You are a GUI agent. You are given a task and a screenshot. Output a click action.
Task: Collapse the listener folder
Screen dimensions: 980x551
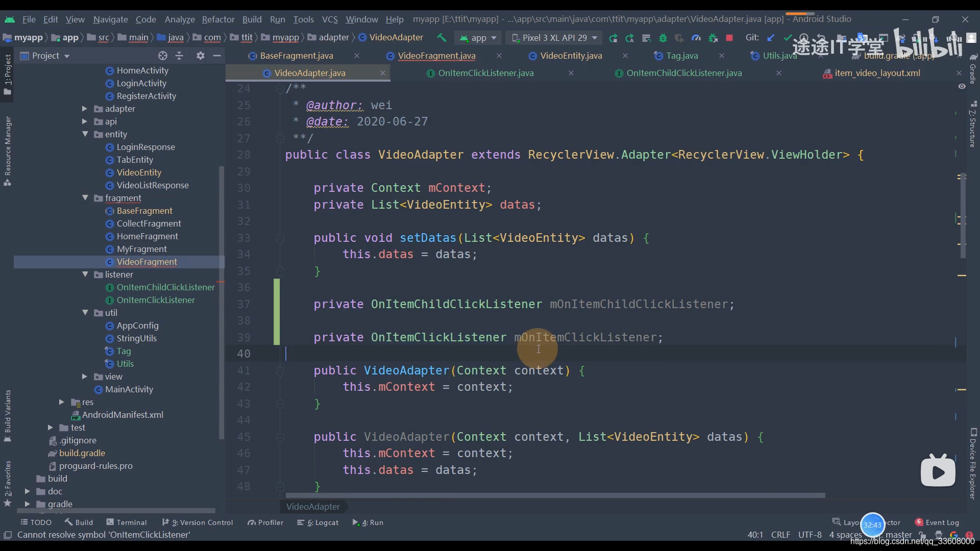click(x=85, y=274)
